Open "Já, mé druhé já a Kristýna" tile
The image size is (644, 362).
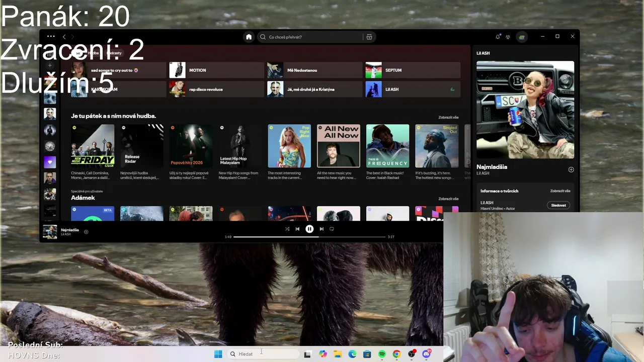pos(314,89)
